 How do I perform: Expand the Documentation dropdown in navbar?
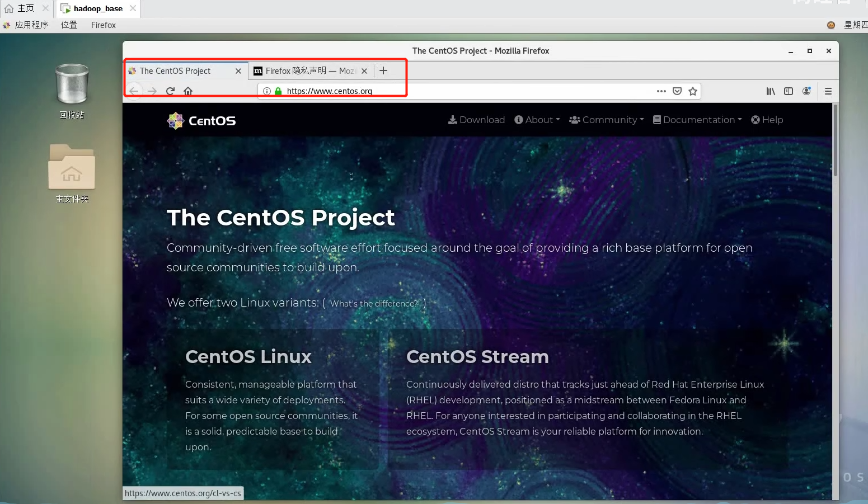tap(697, 120)
